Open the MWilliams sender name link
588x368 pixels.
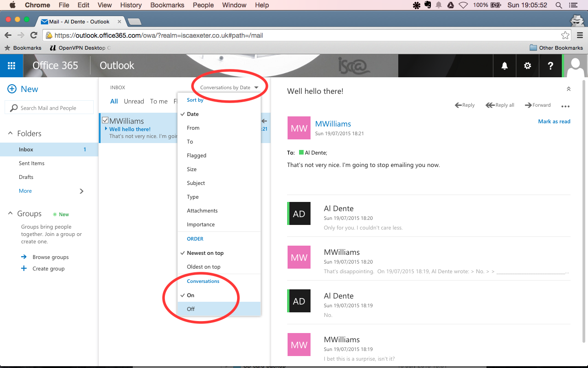(x=333, y=124)
